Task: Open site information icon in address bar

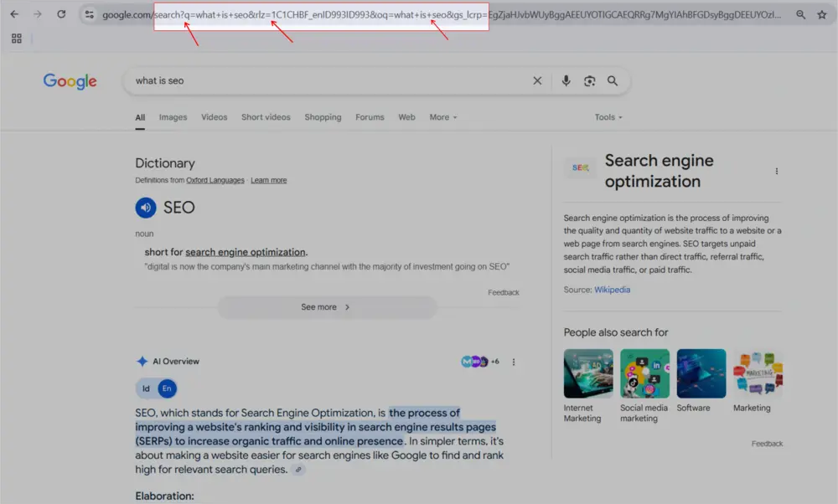Action: [90, 14]
